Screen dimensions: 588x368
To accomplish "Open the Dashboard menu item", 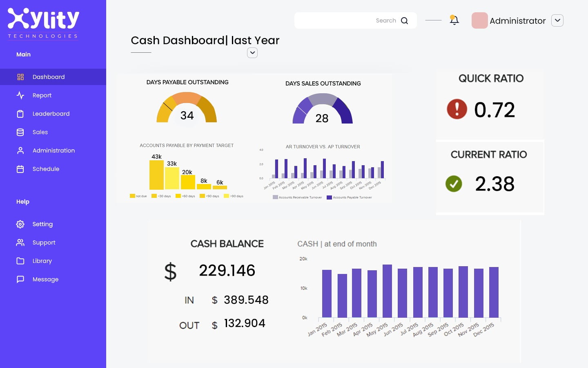I will 53,77.
